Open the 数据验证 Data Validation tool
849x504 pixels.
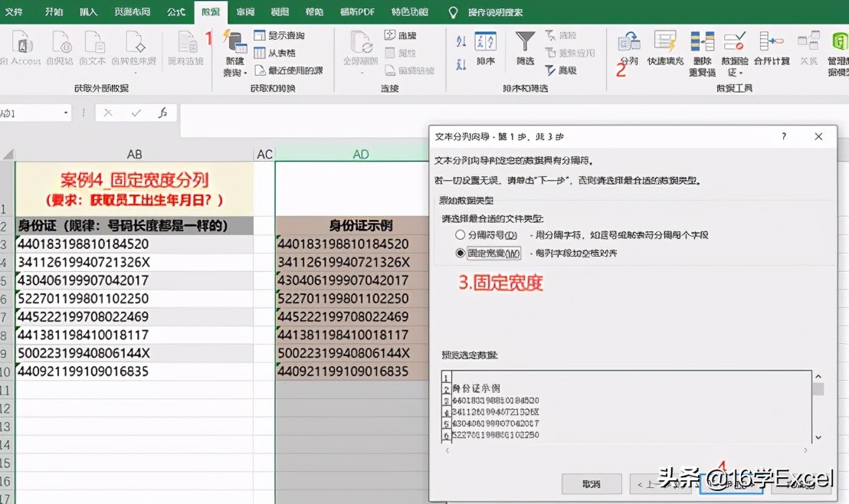[x=734, y=41]
